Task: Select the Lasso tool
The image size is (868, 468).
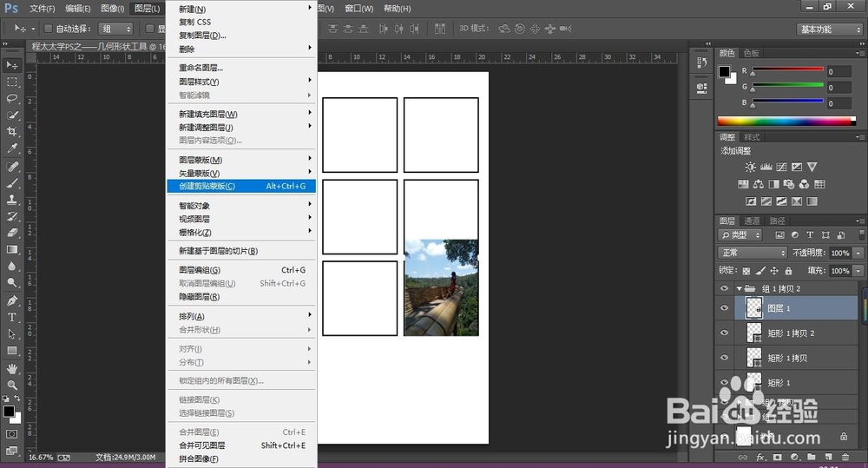Action: [x=11, y=99]
